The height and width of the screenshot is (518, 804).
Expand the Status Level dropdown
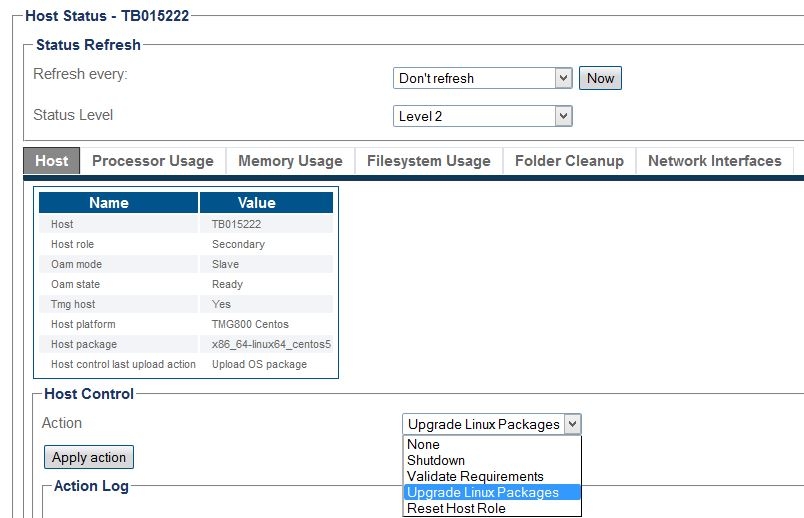pos(482,116)
